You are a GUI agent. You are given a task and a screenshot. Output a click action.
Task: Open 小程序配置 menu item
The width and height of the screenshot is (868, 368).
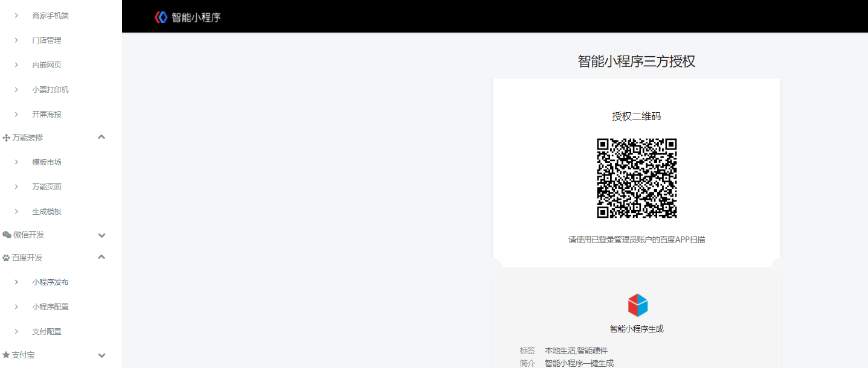(x=50, y=306)
